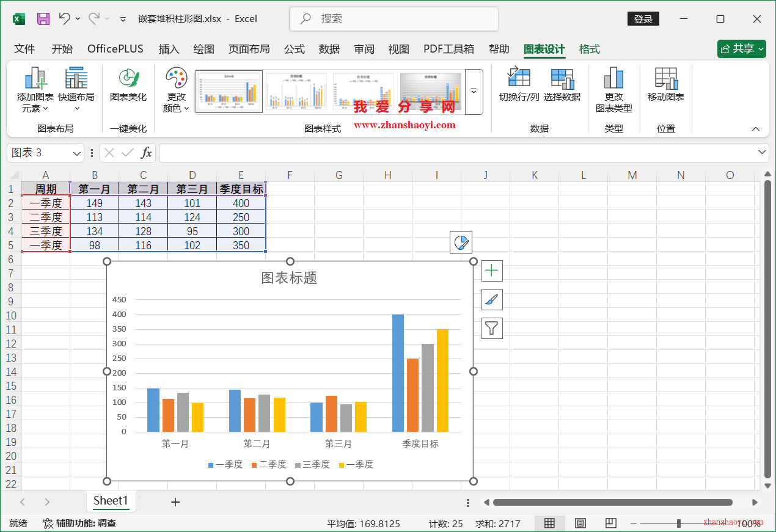This screenshot has width=776, height=532.
Task: Open the 选择数据 dialog
Action: [562, 89]
